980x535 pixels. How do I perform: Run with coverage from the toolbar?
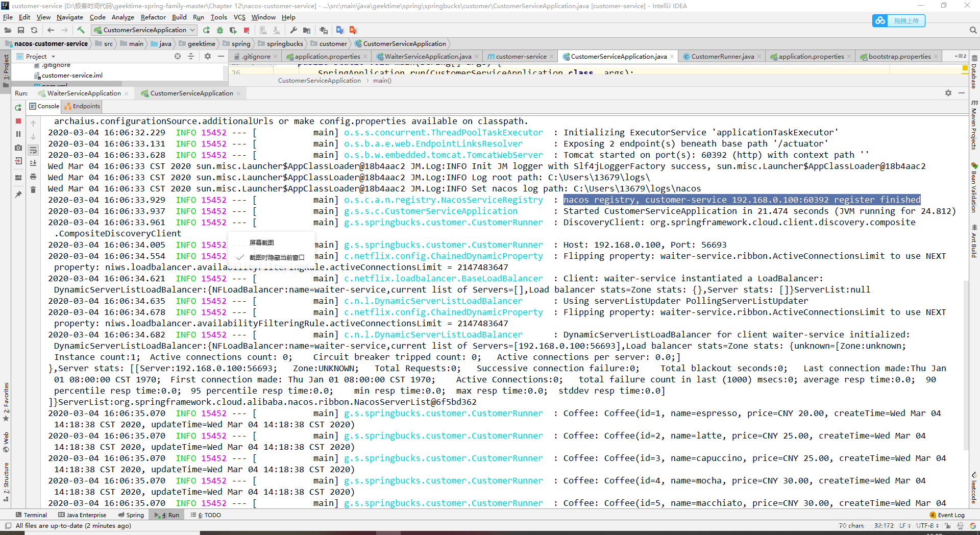click(x=233, y=30)
